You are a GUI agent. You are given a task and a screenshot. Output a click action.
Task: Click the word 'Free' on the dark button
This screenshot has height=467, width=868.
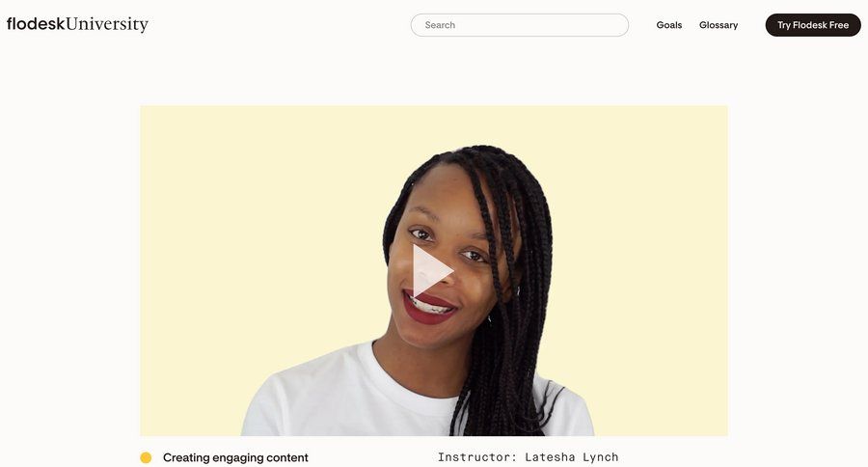click(839, 25)
